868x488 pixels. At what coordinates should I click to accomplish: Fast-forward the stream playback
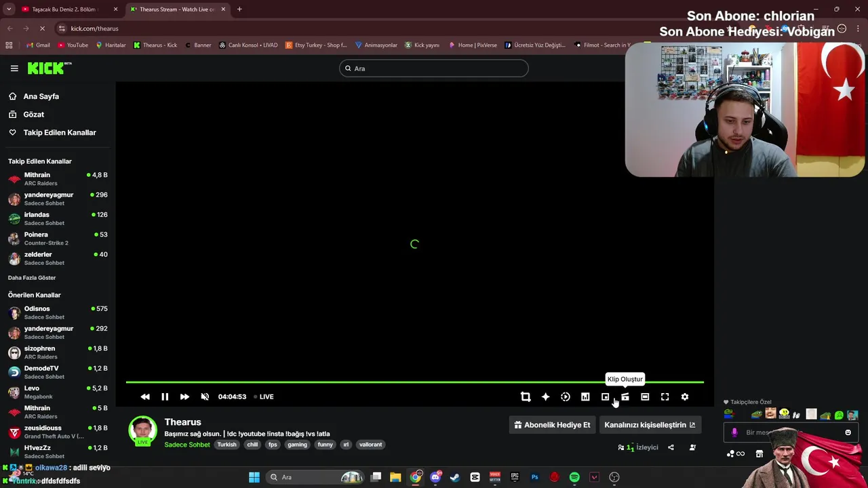tap(184, 396)
